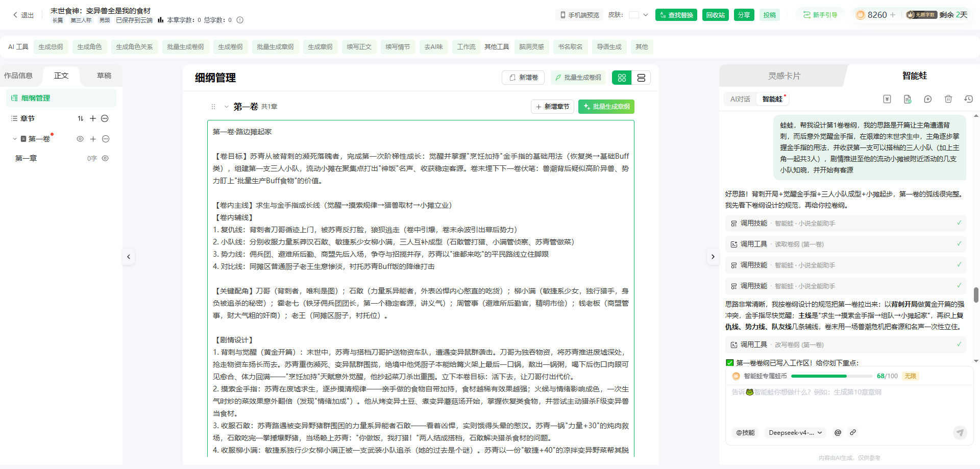
Task: Open the Deepseek-v4 model dropdown
Action: point(795,432)
